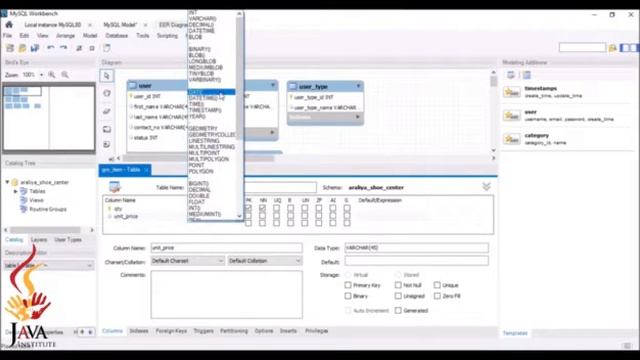This screenshot has height=360, width=640.
Task: Open the Zoom 100% dropdown
Action: point(41,75)
